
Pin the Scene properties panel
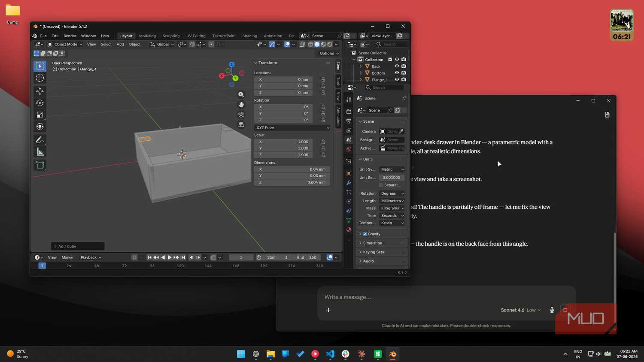click(x=404, y=98)
